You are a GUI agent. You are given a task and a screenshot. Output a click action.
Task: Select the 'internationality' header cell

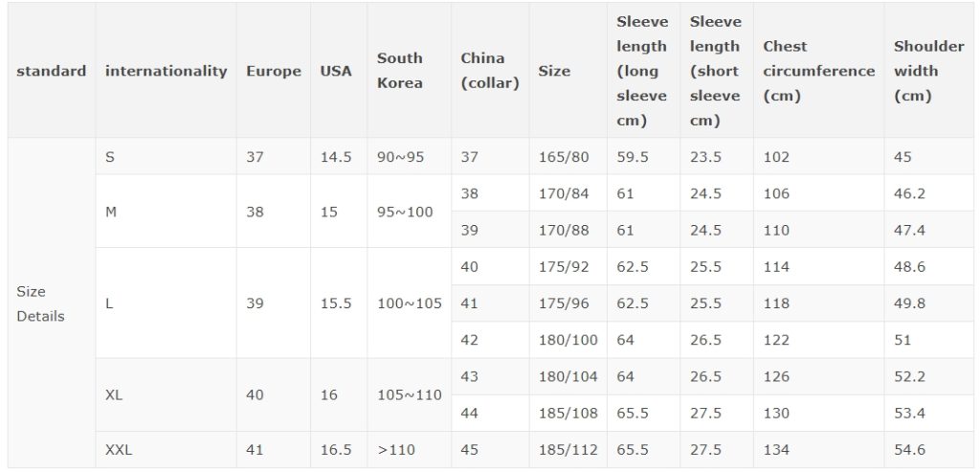click(x=166, y=71)
